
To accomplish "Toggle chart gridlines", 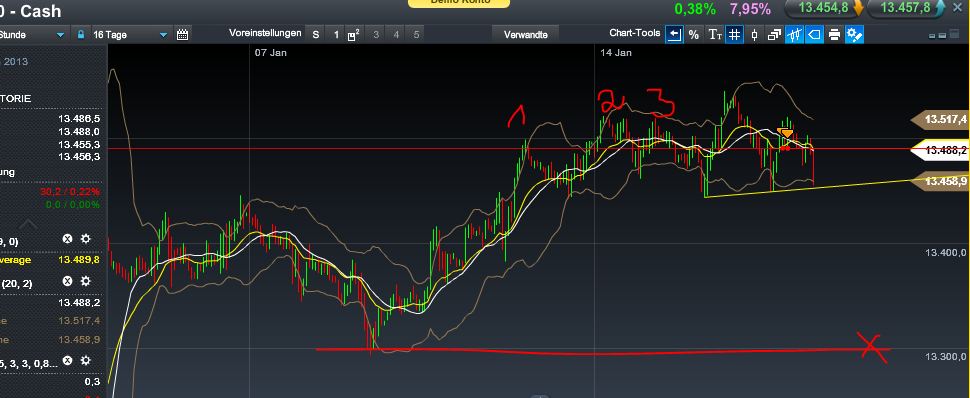I will coord(734,35).
